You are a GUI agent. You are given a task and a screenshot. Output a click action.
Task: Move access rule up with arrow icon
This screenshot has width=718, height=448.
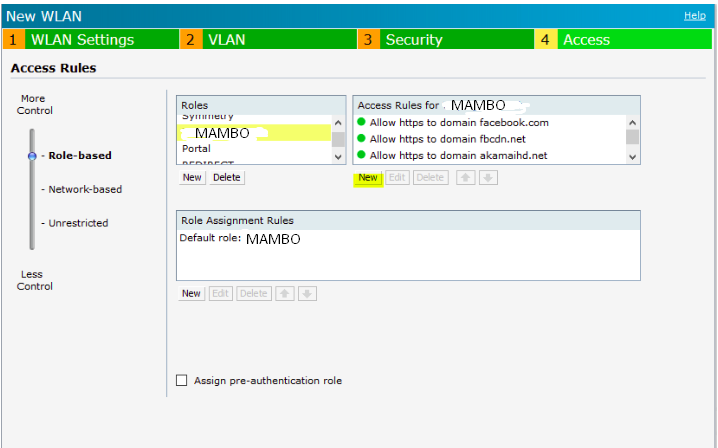pyautogui.click(x=464, y=177)
